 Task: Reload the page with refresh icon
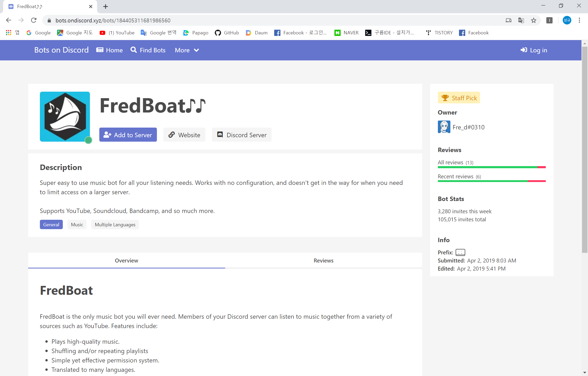[x=34, y=20]
